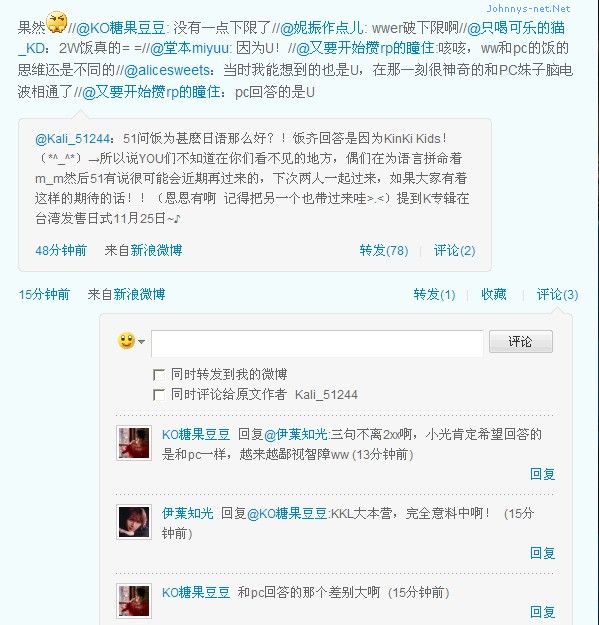The width and height of the screenshot is (599, 625).
Task: Expand the emoticon dropdown arrow
Action: 141,342
